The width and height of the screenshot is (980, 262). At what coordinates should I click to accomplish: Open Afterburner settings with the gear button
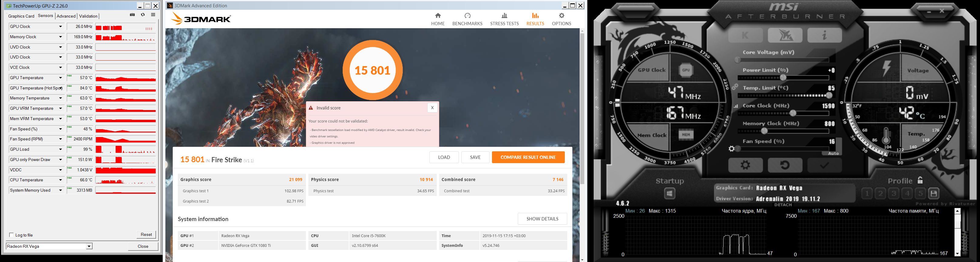[x=745, y=165]
